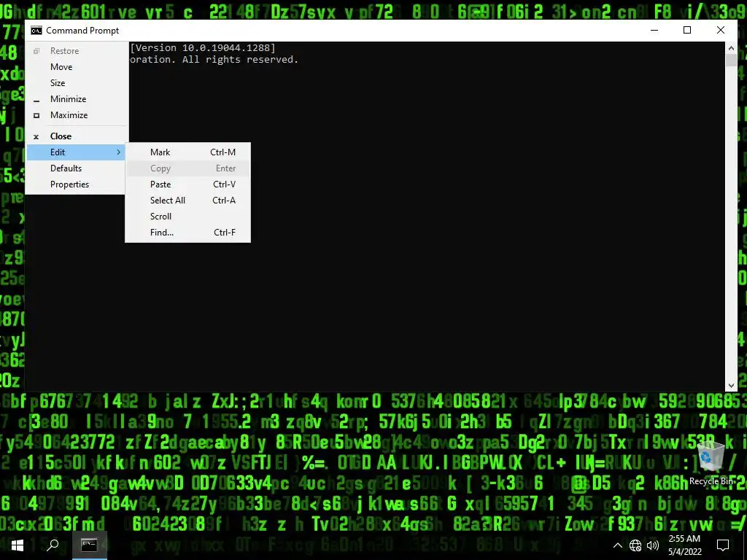Open the notification center icon
Viewport: 747px width, 560px height.
pyautogui.click(x=723, y=545)
